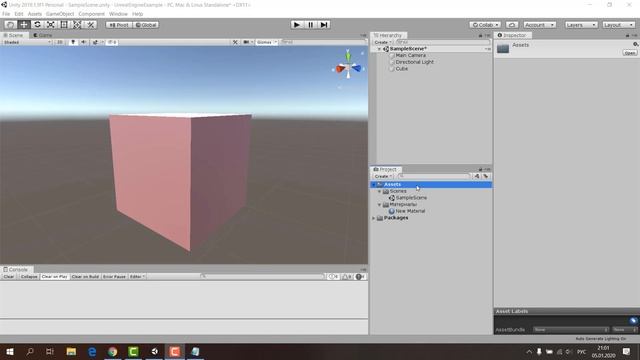Open the custom editor tools button

coord(91,25)
